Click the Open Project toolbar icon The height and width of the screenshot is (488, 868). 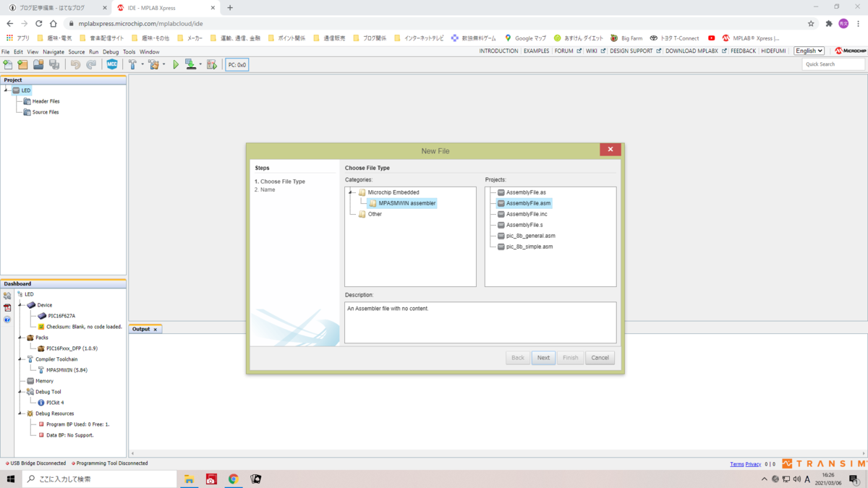(x=38, y=64)
